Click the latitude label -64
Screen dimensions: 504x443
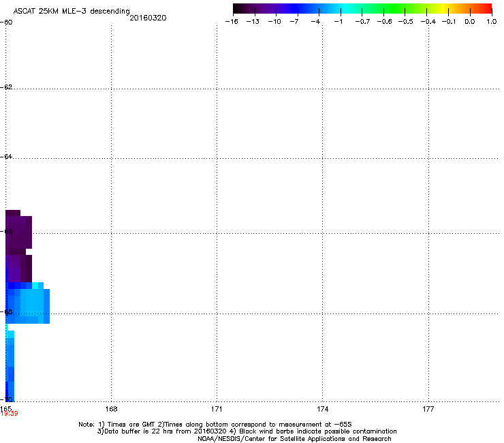[6, 157]
